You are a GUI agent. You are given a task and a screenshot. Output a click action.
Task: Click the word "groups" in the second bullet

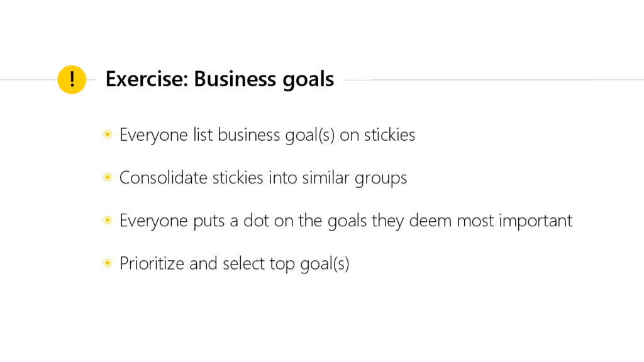coord(381,179)
